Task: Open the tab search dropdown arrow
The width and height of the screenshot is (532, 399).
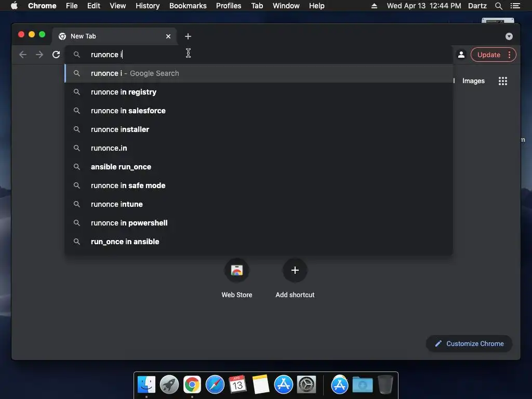Action: 509,36
